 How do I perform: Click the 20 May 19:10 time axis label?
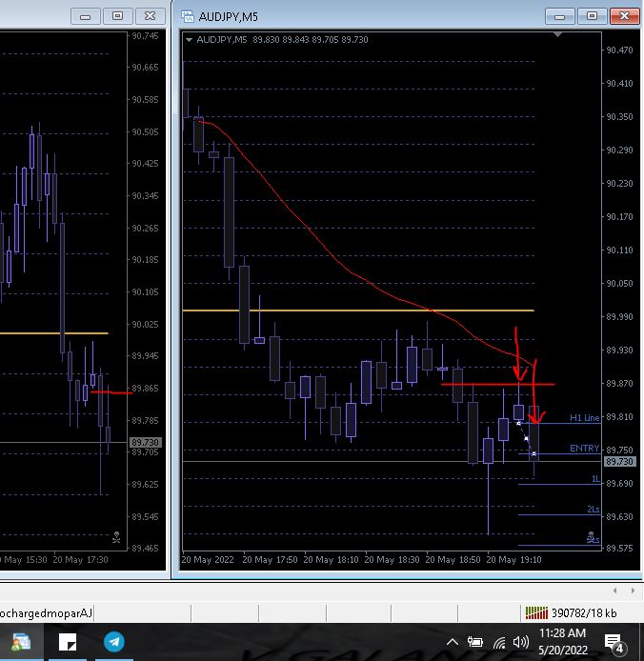click(x=513, y=560)
